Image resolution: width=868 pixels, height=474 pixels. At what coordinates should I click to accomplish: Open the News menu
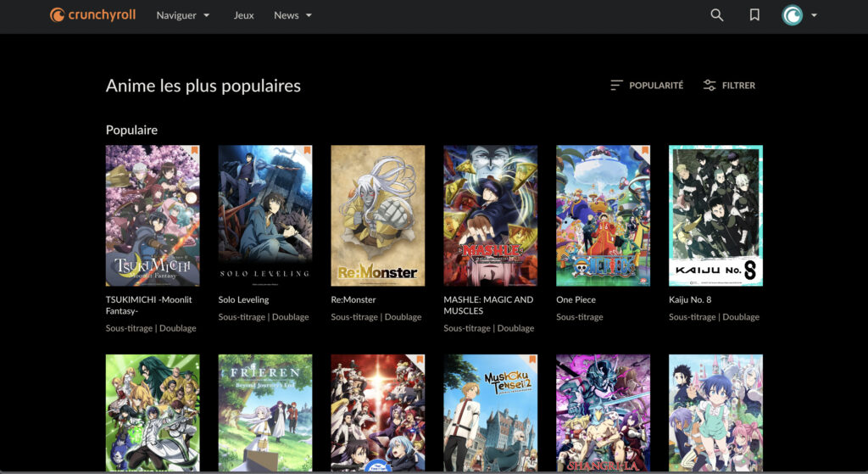tap(292, 15)
